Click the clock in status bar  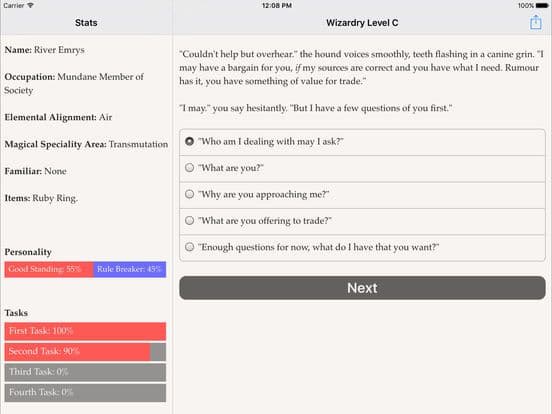277,6
